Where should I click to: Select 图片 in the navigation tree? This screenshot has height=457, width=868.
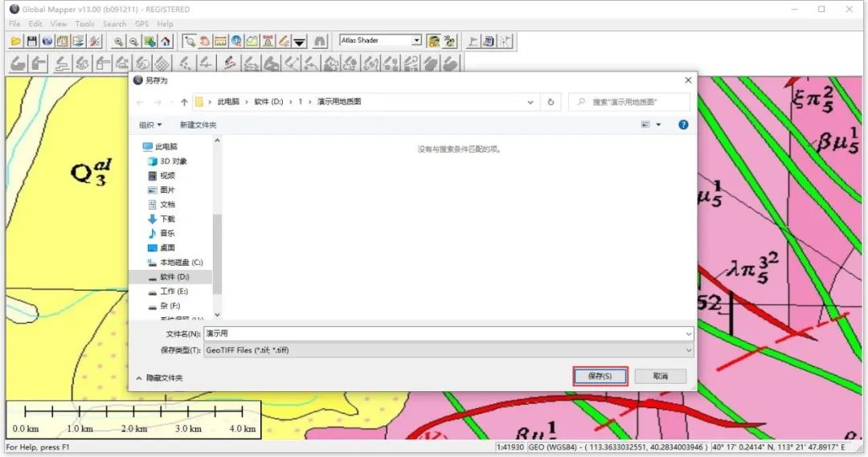pos(162,190)
